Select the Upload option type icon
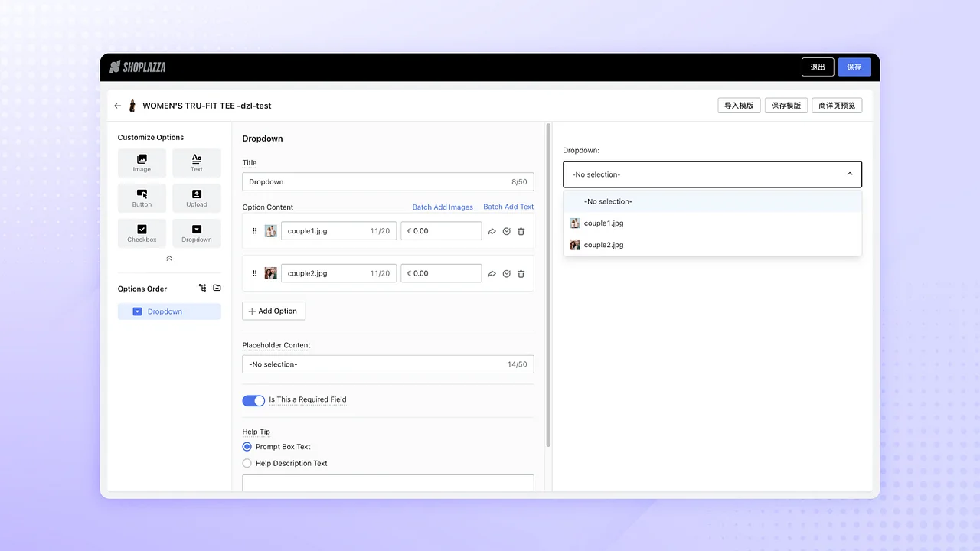Image resolution: width=980 pixels, height=551 pixels. coord(197,197)
